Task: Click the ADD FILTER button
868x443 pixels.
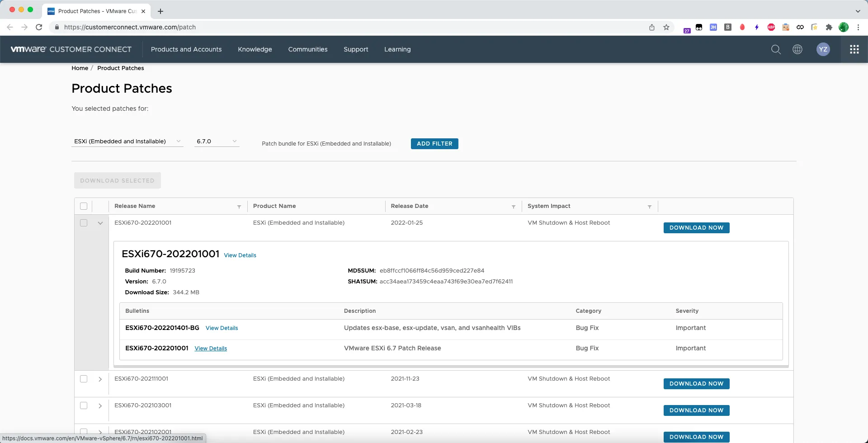Action: [434, 144]
